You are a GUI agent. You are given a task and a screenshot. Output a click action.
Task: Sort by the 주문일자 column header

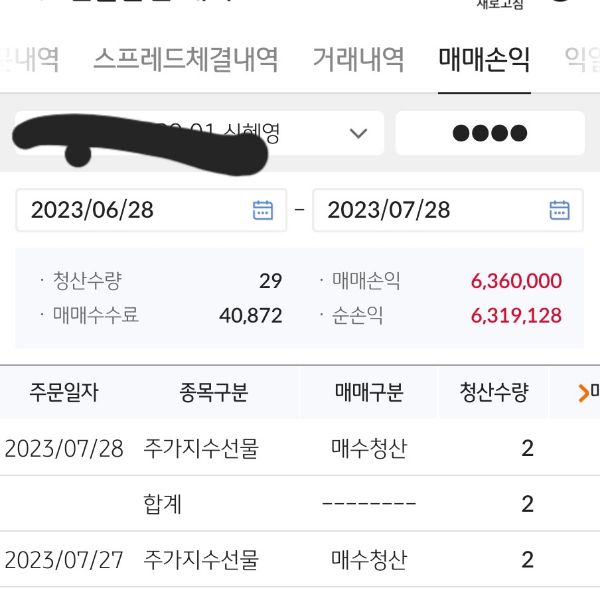[63, 393]
